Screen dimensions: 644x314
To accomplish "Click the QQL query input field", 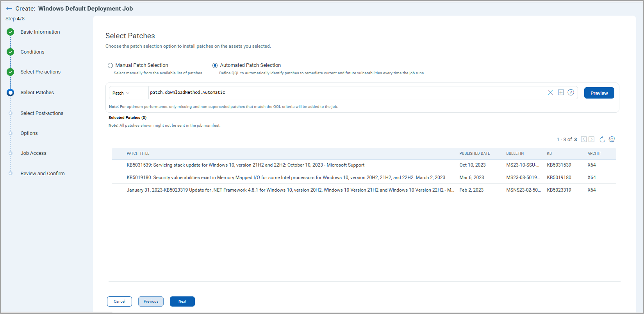I will (x=347, y=93).
